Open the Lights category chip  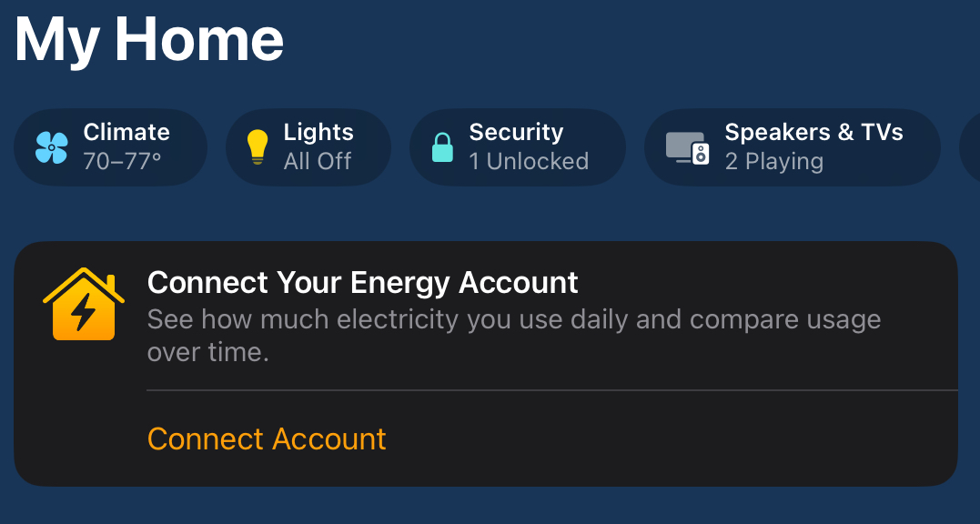click(x=308, y=147)
